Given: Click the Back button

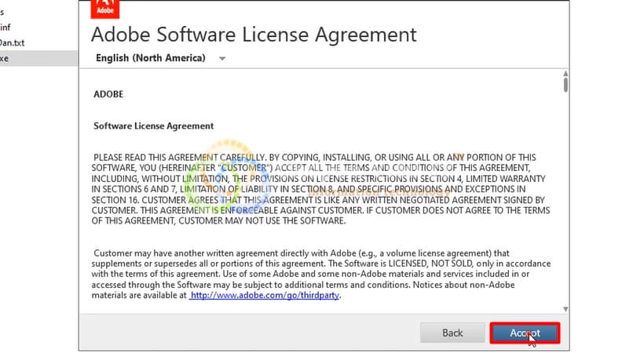Looking at the screenshot, I should tap(452, 333).
